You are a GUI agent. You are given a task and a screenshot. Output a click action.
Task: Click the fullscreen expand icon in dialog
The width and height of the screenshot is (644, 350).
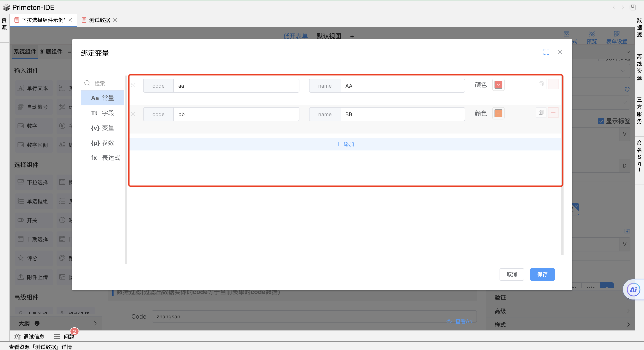pyautogui.click(x=546, y=52)
